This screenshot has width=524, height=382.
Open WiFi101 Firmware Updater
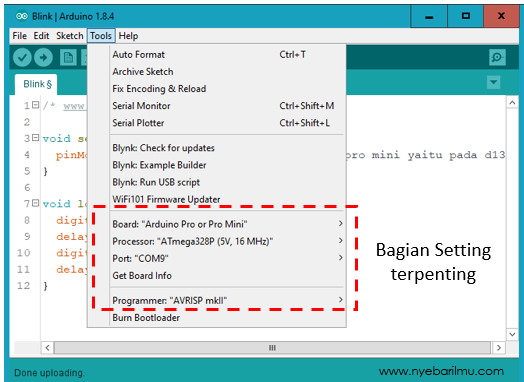click(217, 199)
